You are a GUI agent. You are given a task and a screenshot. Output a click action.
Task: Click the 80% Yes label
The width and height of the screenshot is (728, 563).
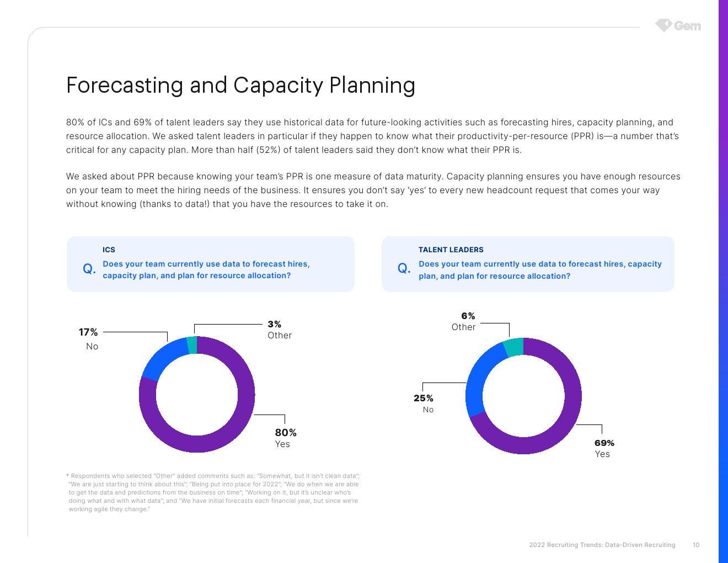pos(286,438)
